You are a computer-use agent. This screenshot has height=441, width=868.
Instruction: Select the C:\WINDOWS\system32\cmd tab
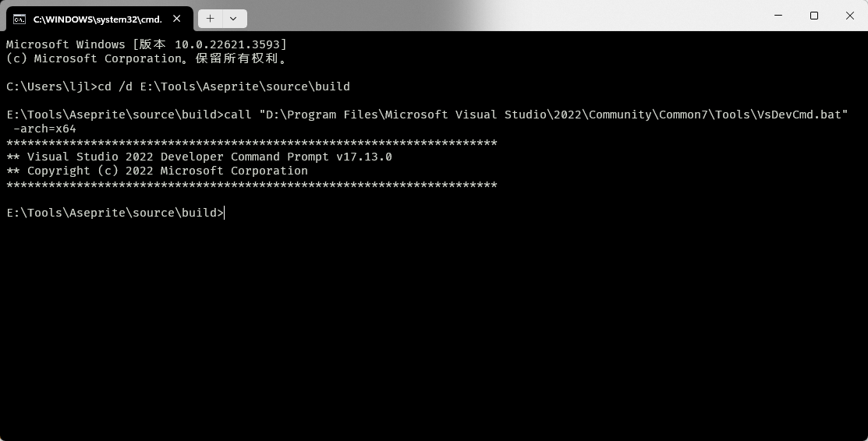point(97,19)
